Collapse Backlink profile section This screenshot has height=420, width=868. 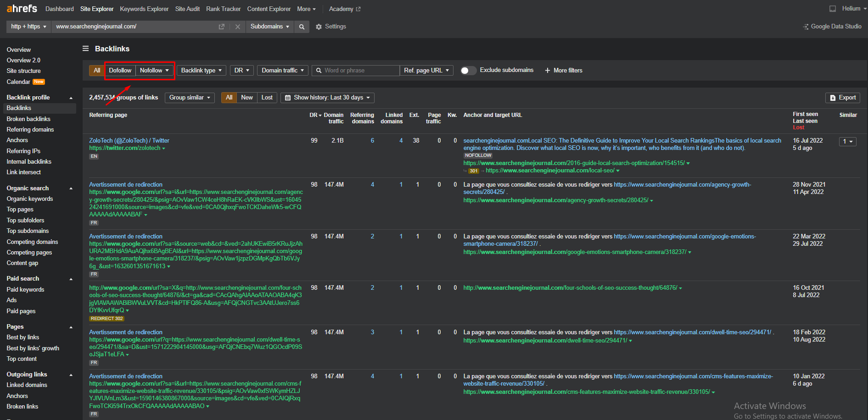pyautogui.click(x=71, y=98)
